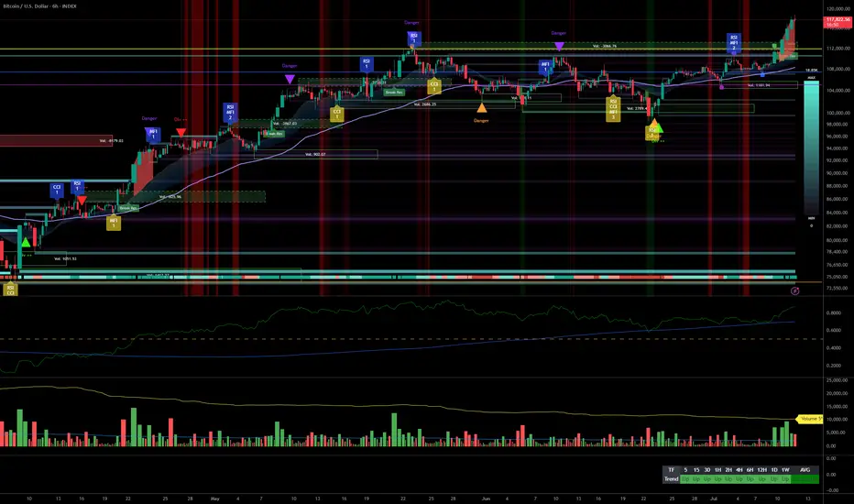Select the blue CCI 1 signal flag

57,191
